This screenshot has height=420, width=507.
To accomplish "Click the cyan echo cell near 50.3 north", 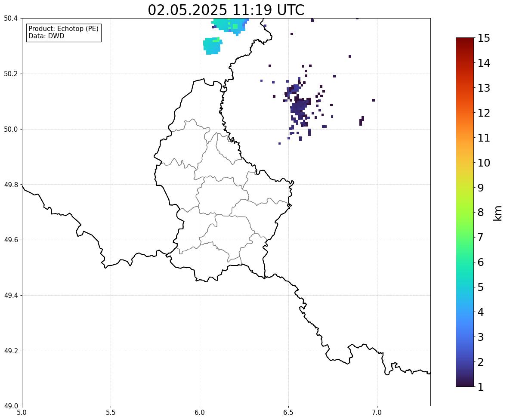I will pyautogui.click(x=212, y=46).
